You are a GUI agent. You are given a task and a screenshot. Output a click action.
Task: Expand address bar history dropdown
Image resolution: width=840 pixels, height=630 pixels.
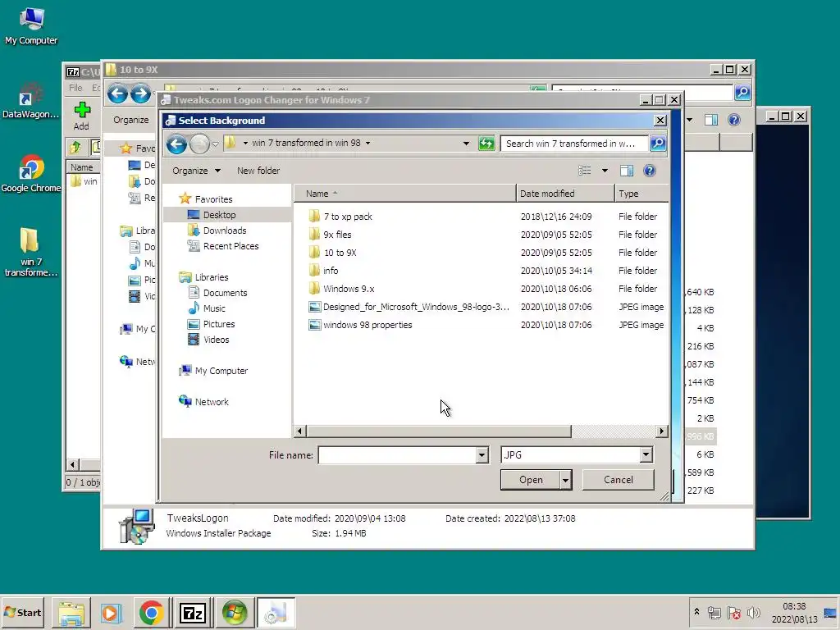tap(466, 144)
